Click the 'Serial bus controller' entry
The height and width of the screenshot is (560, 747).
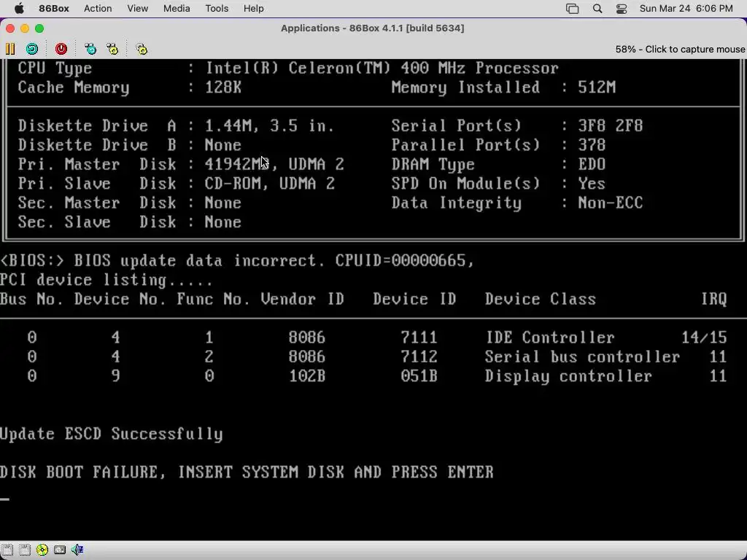583,357
